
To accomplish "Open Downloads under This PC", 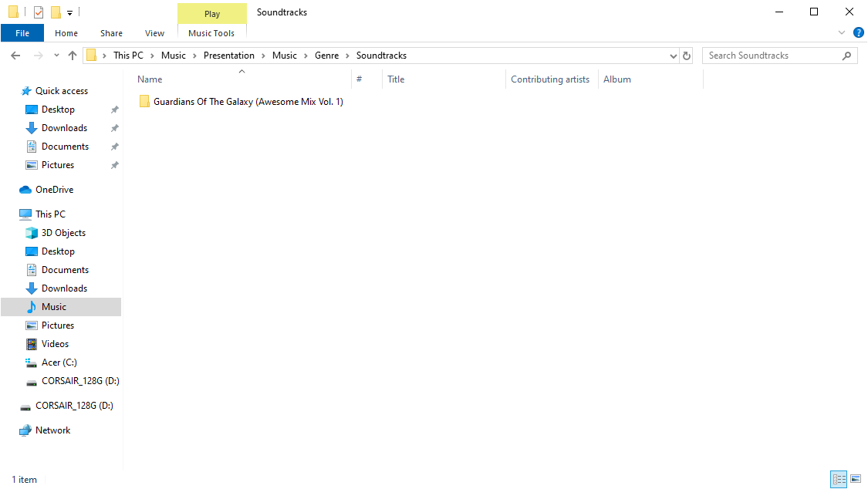I will (x=64, y=288).
